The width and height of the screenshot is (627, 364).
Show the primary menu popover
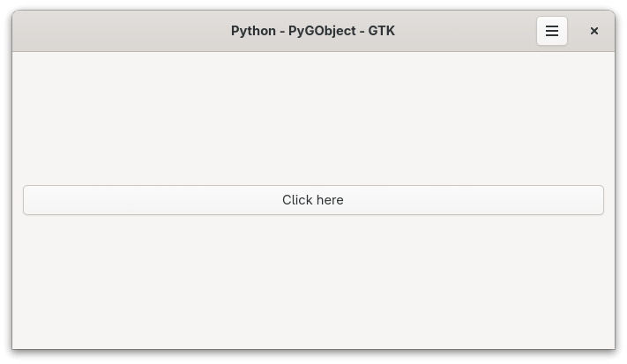coord(552,31)
